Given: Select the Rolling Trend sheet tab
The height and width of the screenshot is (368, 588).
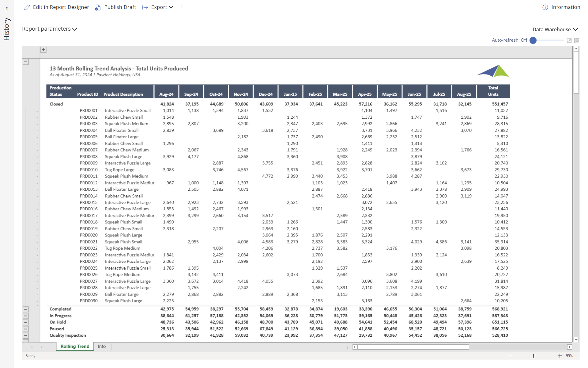Looking at the screenshot, I should click(75, 346).
